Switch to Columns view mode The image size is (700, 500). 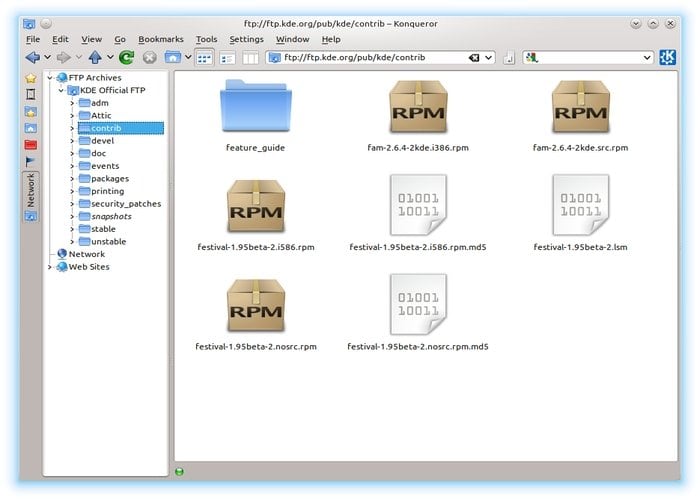[x=250, y=58]
